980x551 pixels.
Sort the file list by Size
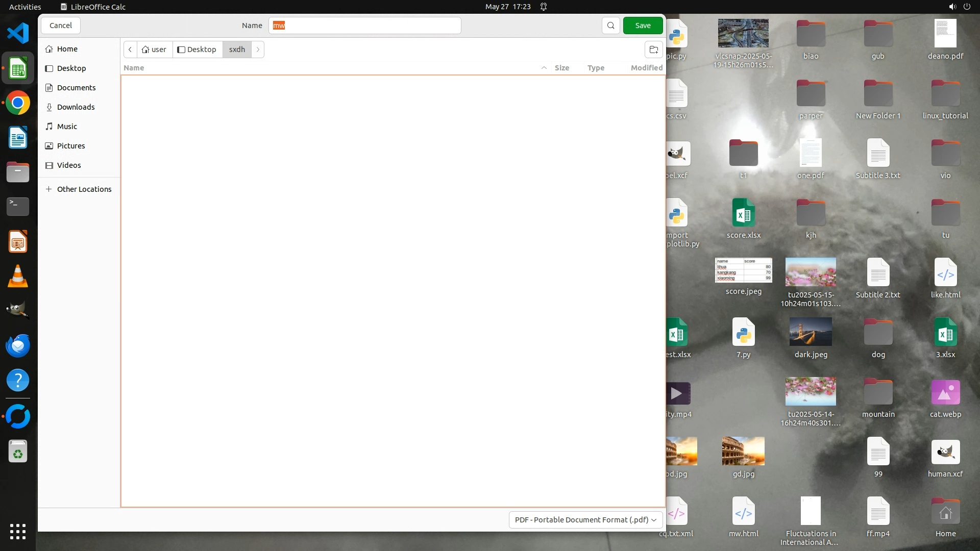[561, 68]
